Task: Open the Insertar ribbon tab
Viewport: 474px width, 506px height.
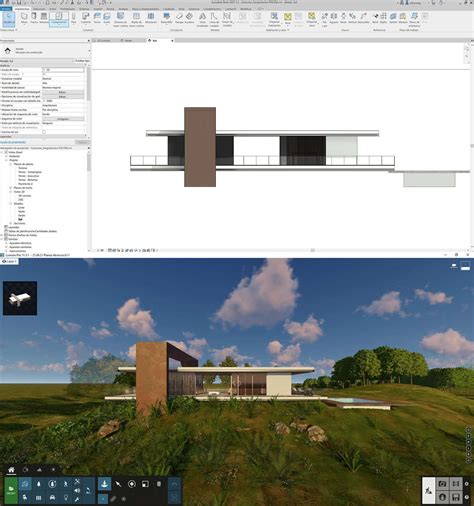Action: [x=97, y=9]
